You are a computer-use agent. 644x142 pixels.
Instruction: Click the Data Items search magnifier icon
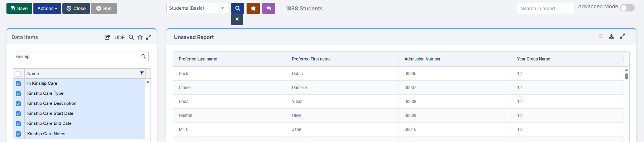[131, 37]
